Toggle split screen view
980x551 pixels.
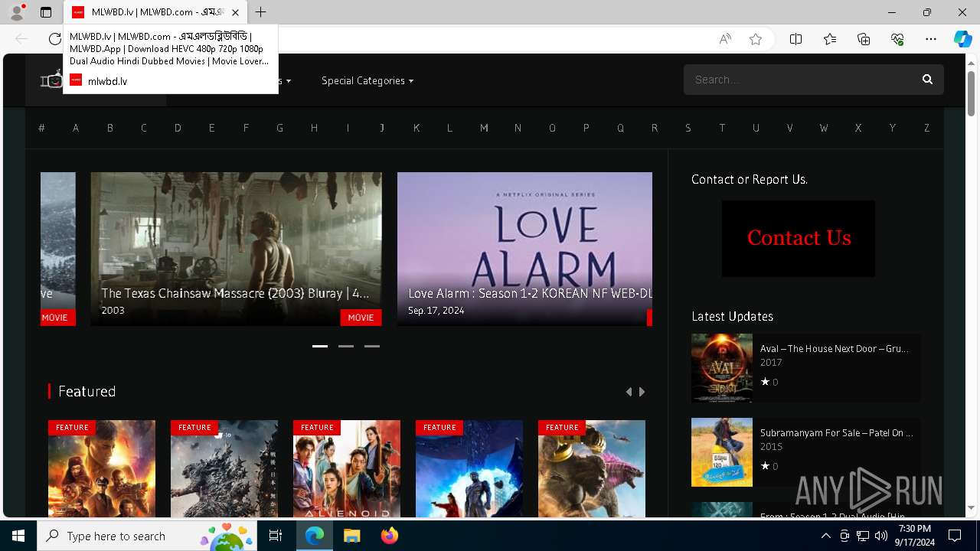pos(795,39)
